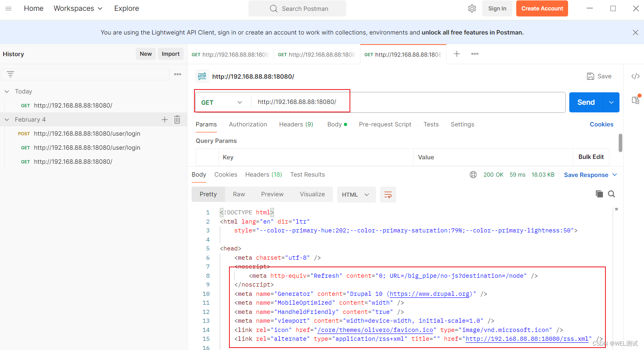Click the Create Account button
644x350 pixels.
542,8
